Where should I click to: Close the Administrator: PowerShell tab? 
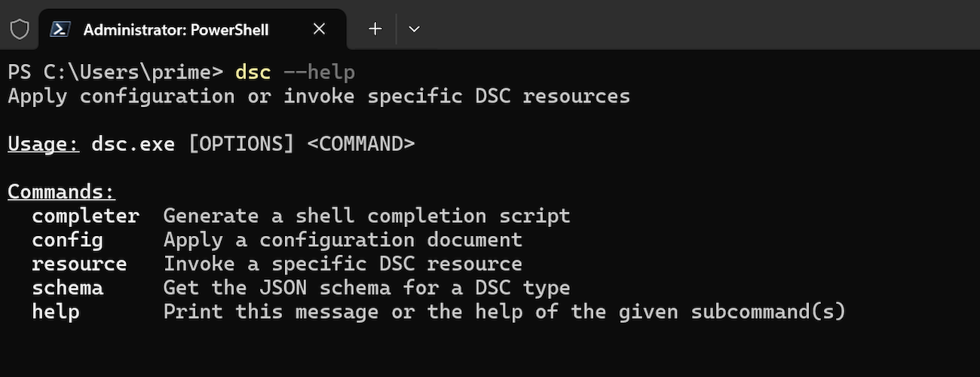point(319,29)
